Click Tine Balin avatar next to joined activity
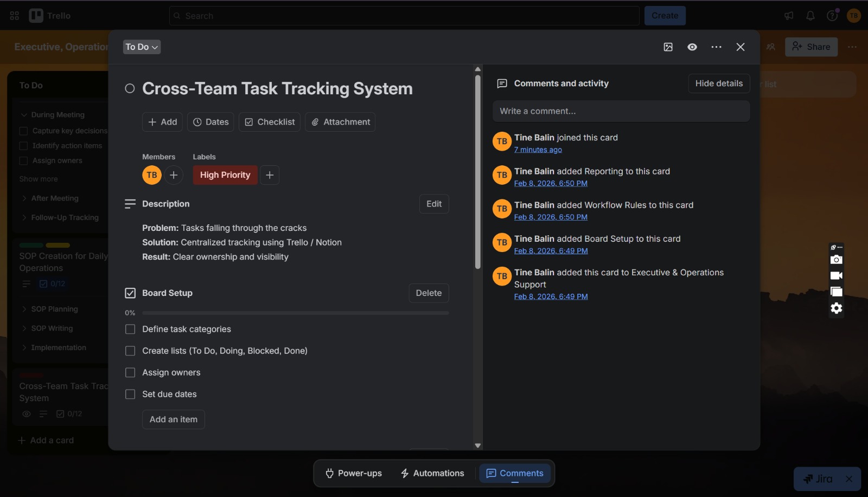This screenshot has height=497, width=868. click(502, 141)
